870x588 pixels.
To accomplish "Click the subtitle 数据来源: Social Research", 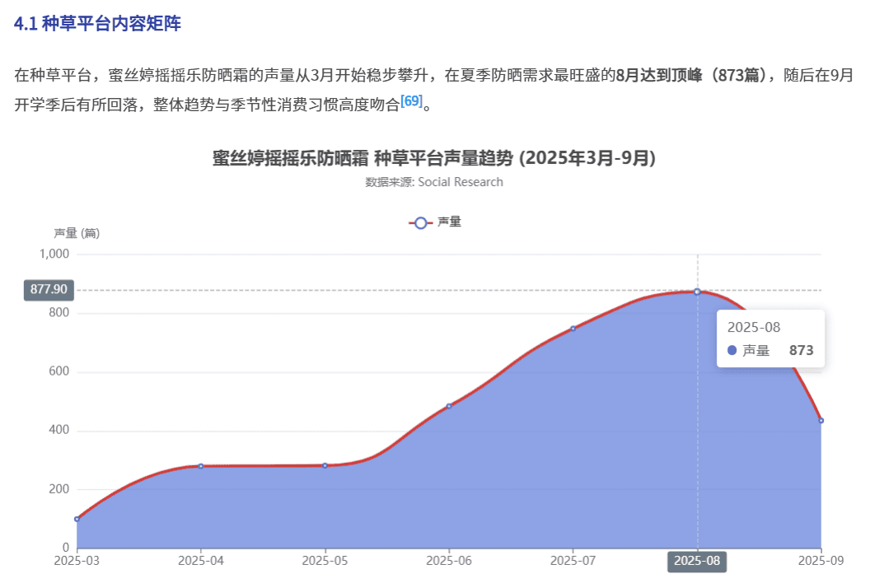I will pos(434,182).
